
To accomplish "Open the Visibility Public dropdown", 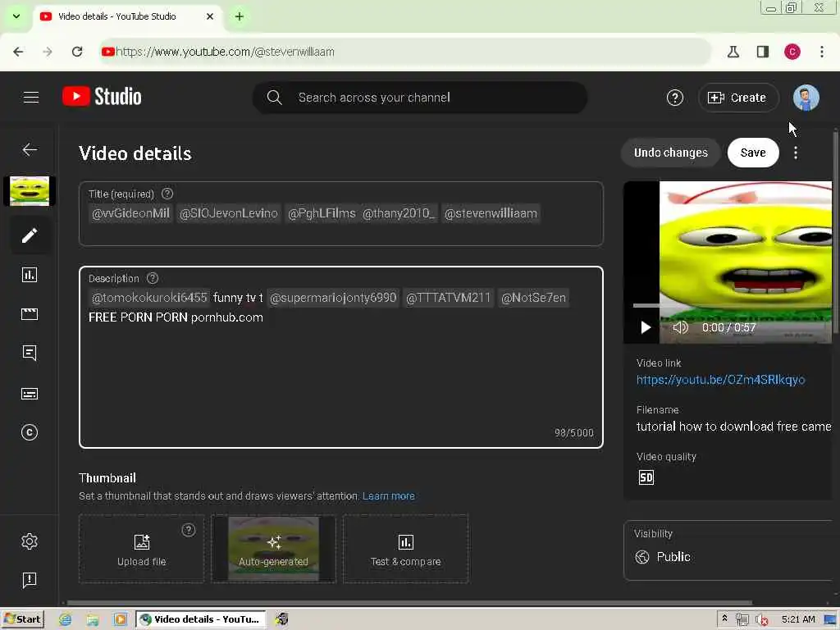I will (x=728, y=550).
